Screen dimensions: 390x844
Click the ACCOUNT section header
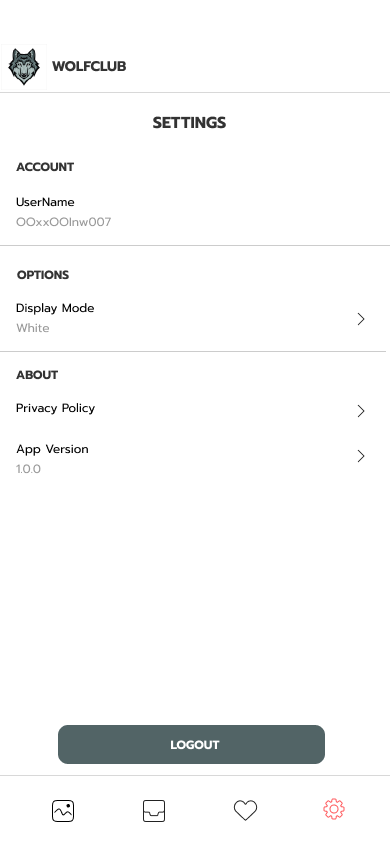(x=45, y=167)
